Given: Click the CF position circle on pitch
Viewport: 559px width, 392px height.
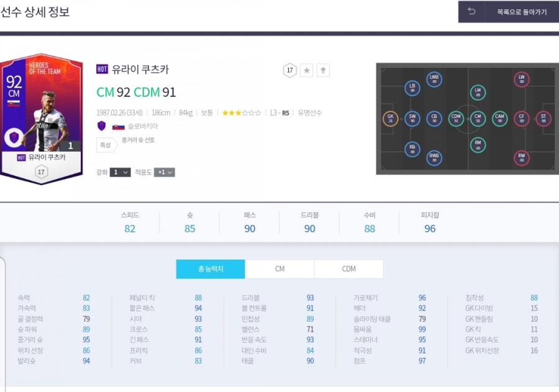Looking at the screenshot, I should (522, 119).
